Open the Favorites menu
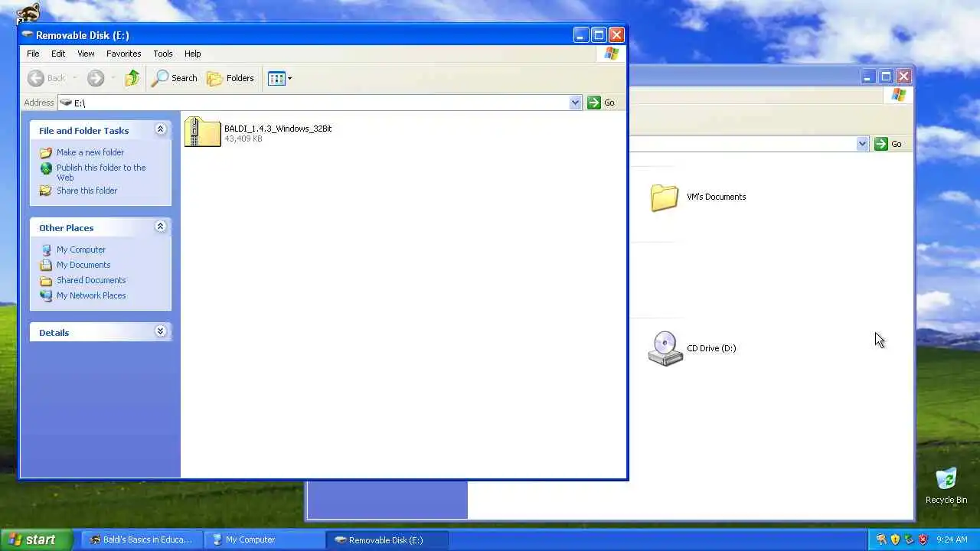980x551 pixels. pos(123,54)
